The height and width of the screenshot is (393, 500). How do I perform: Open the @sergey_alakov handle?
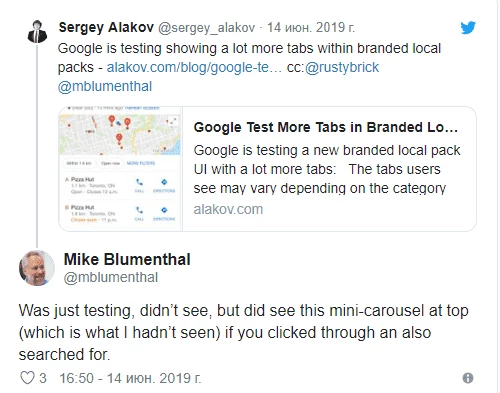tap(206, 28)
